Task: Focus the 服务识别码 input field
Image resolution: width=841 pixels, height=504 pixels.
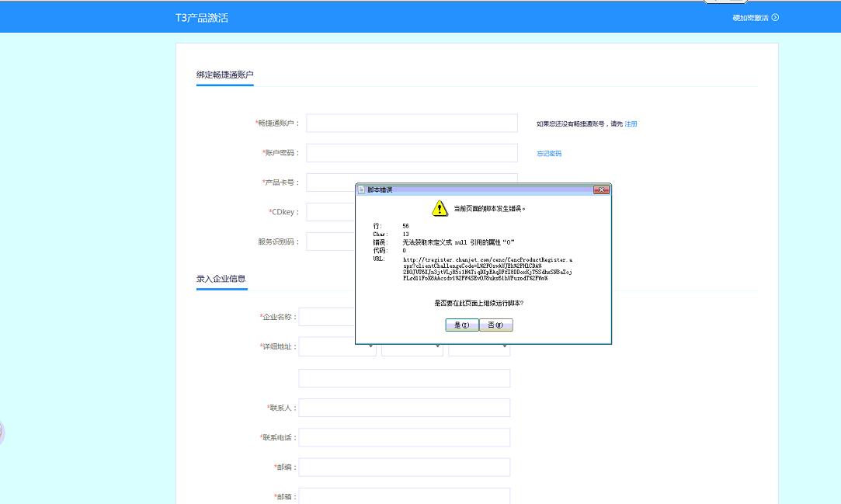Action: (x=330, y=242)
